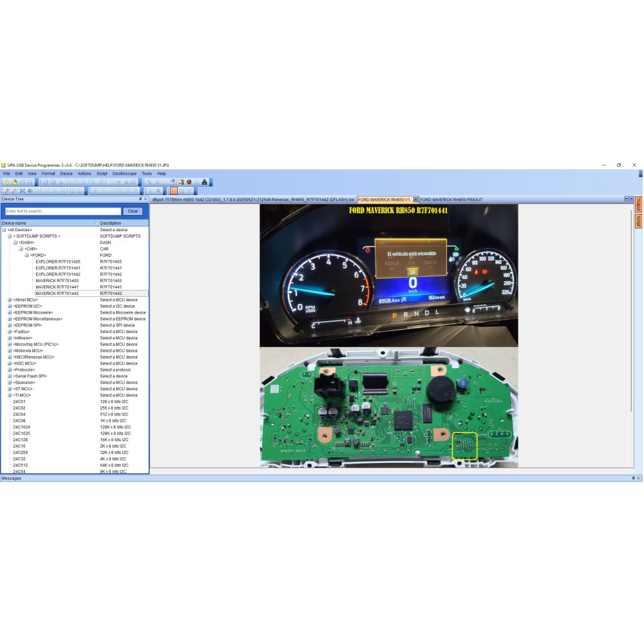Click the red bug debug icon
Image resolution: width=644 pixels, height=644 pixels.
coord(189,182)
